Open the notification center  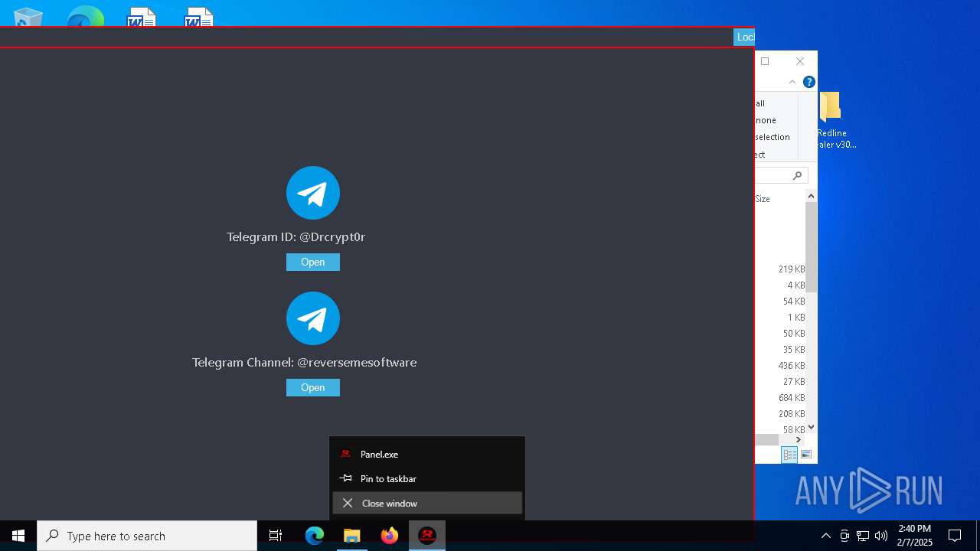click(x=955, y=536)
